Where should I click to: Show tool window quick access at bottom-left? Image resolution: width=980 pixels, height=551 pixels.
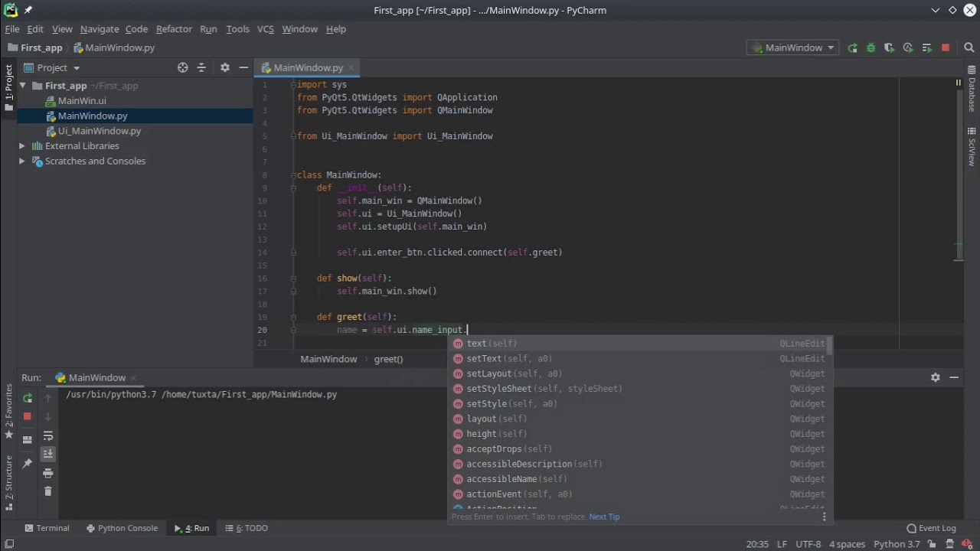9,544
